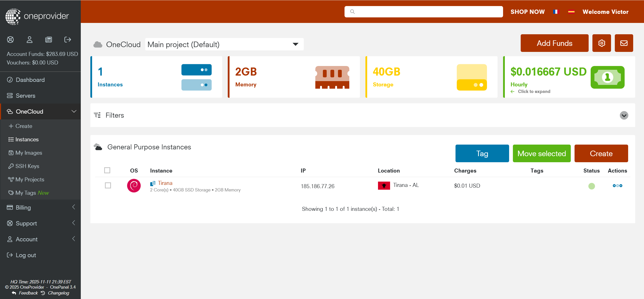Click the Account Funds $283.69 USD text
The height and width of the screenshot is (299, 644).
[42, 54]
